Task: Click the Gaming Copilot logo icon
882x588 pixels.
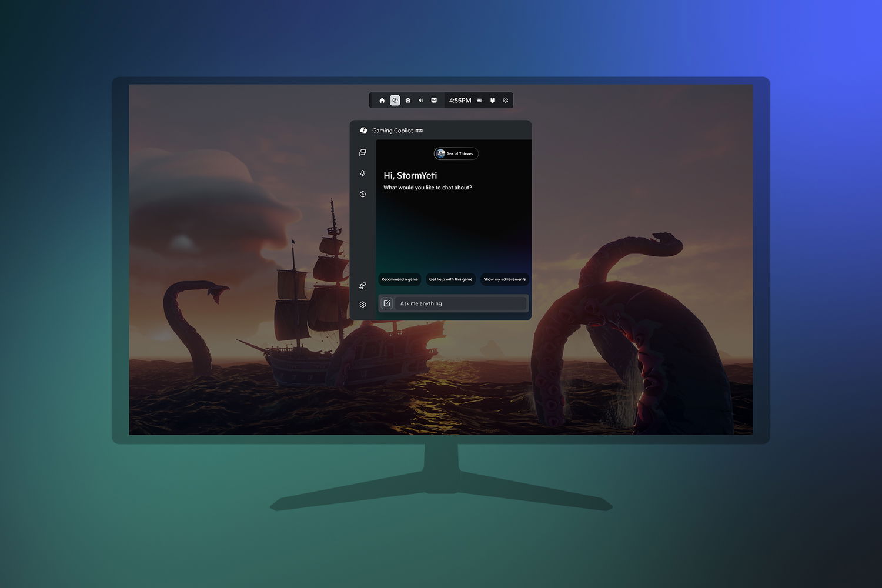Action: [x=363, y=131]
